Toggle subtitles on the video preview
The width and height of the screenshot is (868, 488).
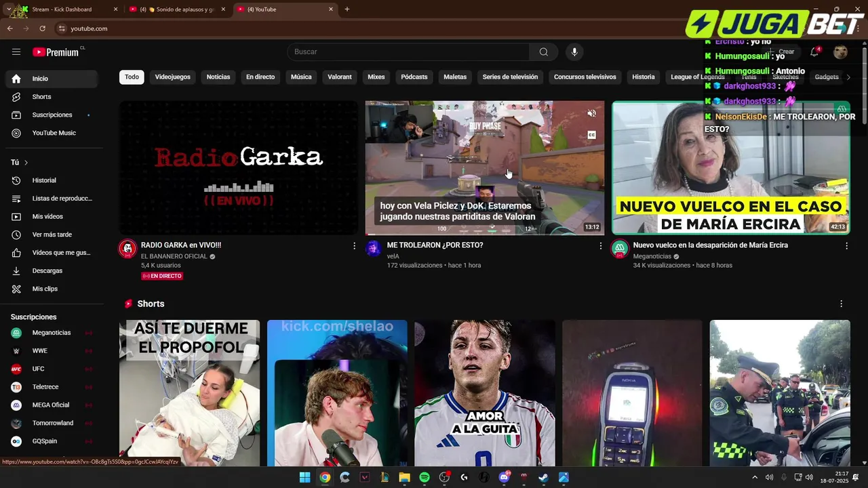tap(591, 135)
